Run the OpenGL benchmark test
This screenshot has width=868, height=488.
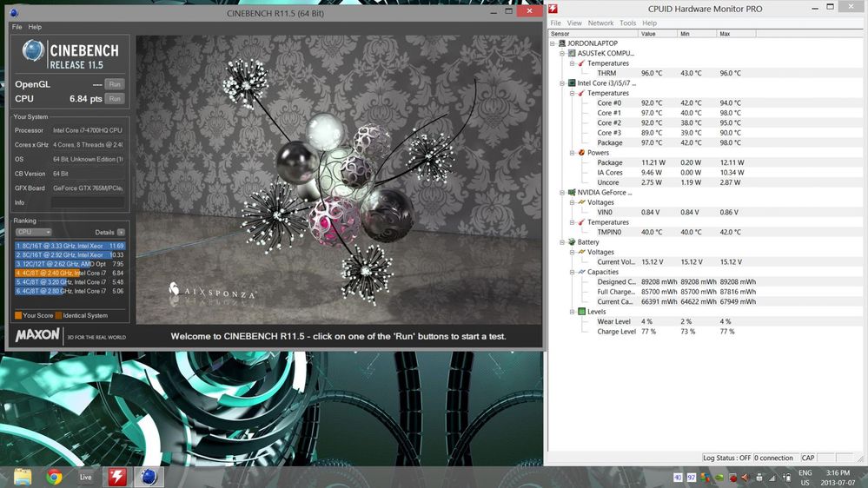point(115,84)
